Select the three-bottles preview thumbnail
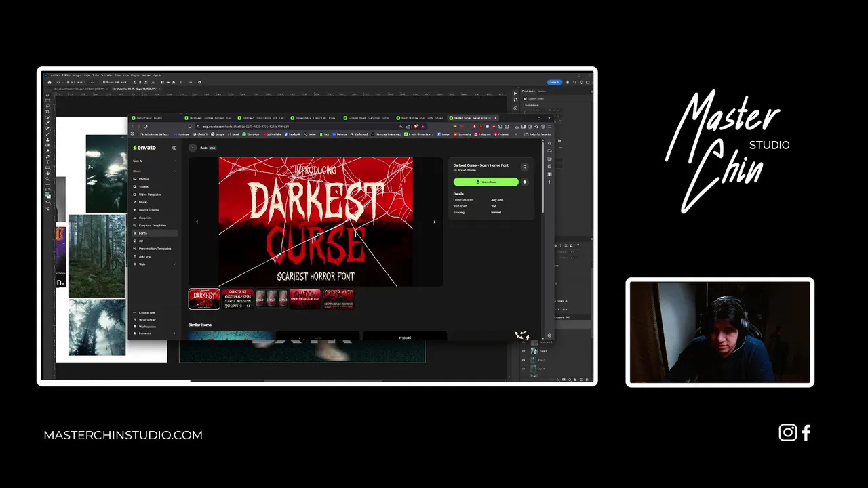 pos(271,299)
